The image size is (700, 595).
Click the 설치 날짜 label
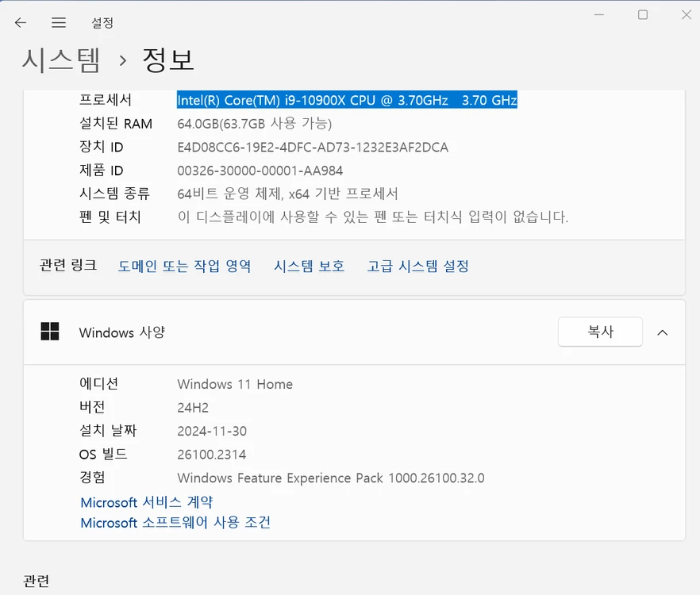108,431
